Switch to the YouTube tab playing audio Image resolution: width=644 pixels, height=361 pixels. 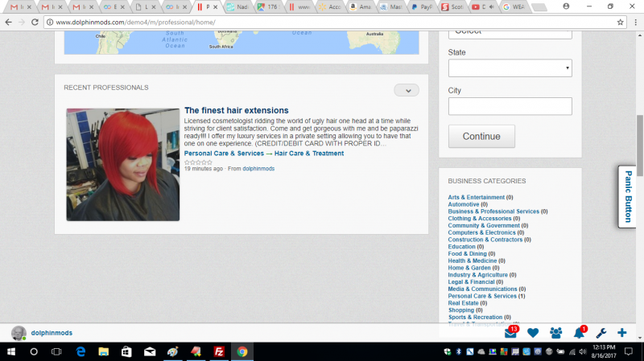(484, 7)
